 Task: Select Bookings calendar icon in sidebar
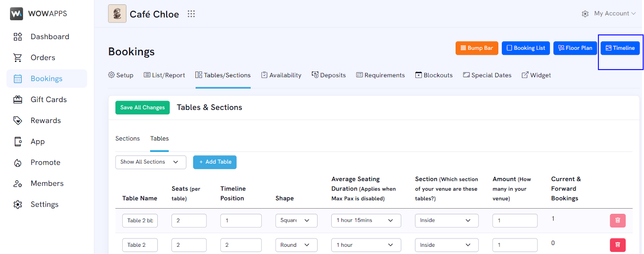coord(18,79)
